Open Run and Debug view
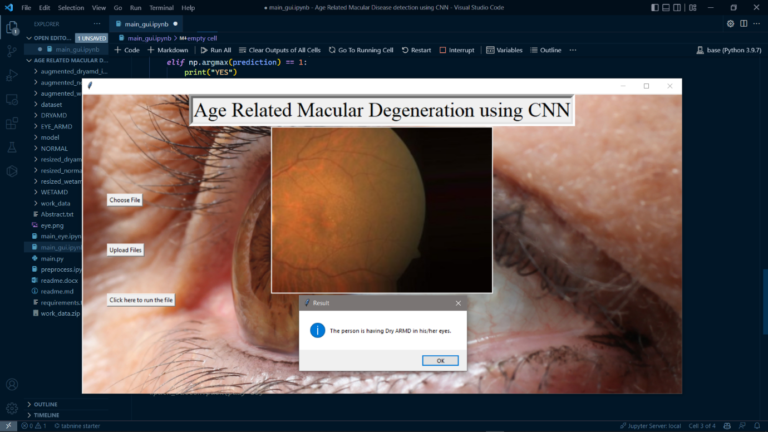768x432 pixels. pyautogui.click(x=12, y=75)
